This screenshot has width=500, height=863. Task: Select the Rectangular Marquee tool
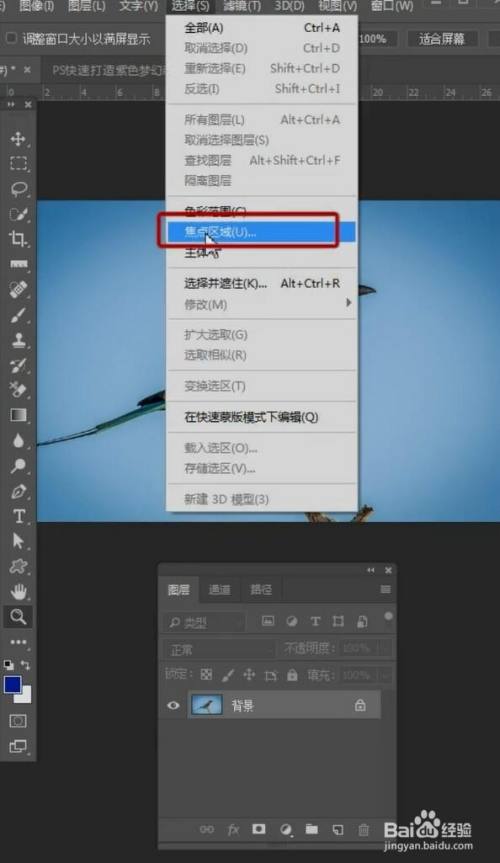[18, 163]
